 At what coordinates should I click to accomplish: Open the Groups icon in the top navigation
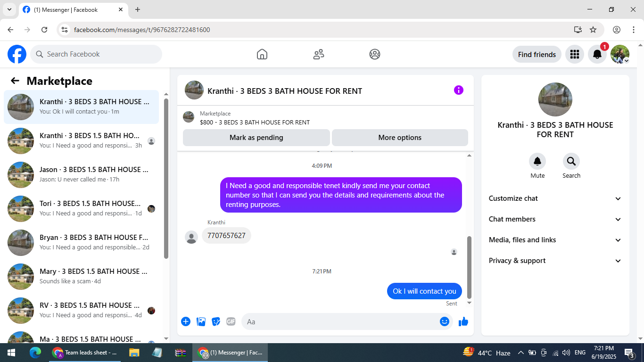coord(375,54)
